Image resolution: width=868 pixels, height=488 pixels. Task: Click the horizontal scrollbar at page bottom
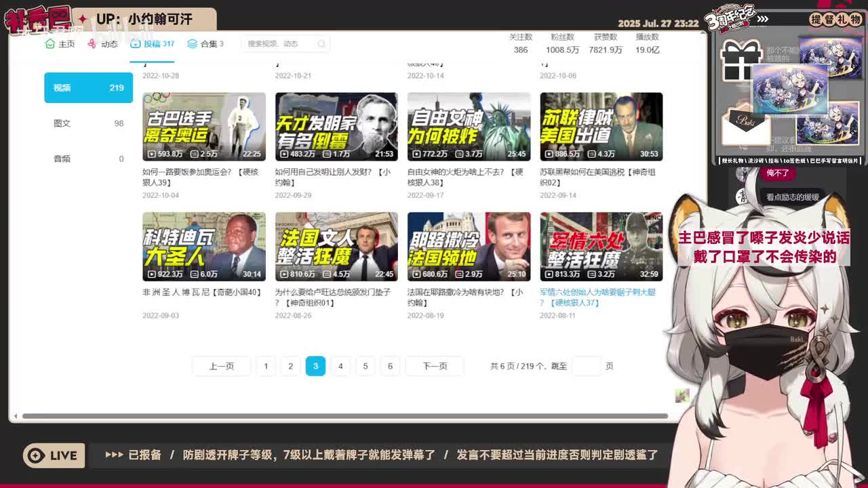(x=345, y=416)
